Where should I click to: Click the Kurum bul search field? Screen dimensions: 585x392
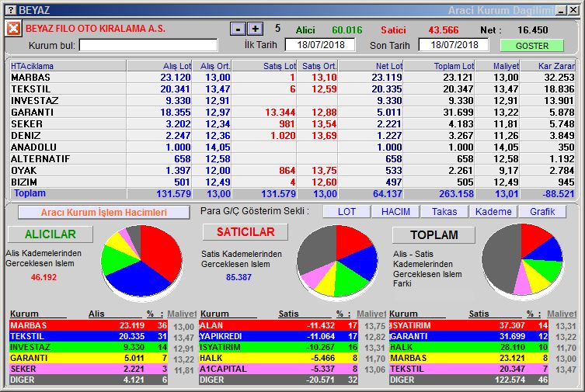pyautogui.click(x=148, y=46)
